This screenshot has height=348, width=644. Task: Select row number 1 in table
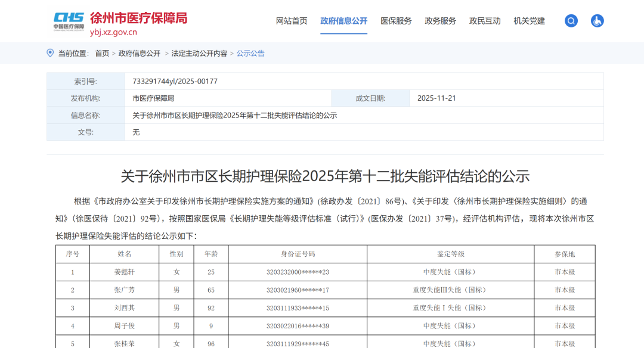click(x=73, y=272)
